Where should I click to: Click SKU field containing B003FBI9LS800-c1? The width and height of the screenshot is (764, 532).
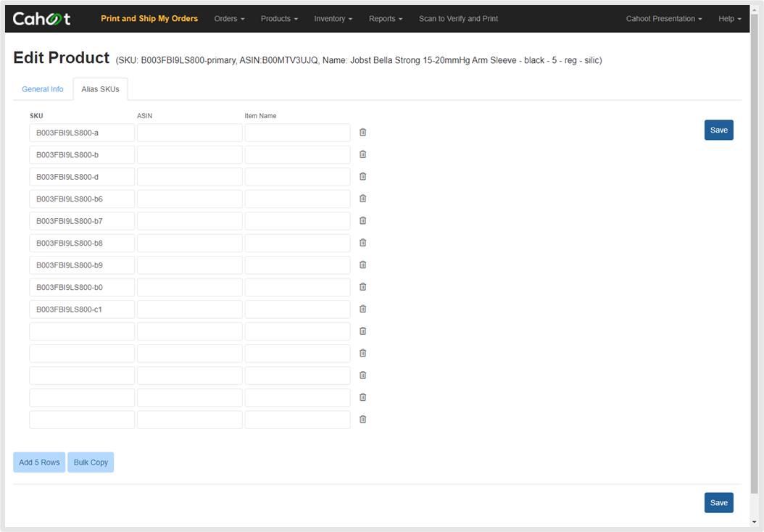tap(82, 309)
